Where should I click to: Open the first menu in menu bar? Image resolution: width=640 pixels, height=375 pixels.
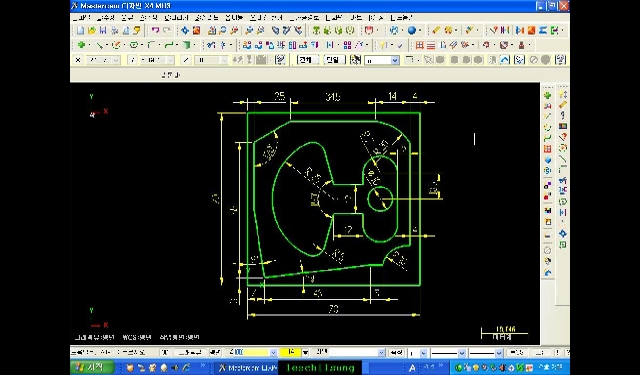(82, 18)
